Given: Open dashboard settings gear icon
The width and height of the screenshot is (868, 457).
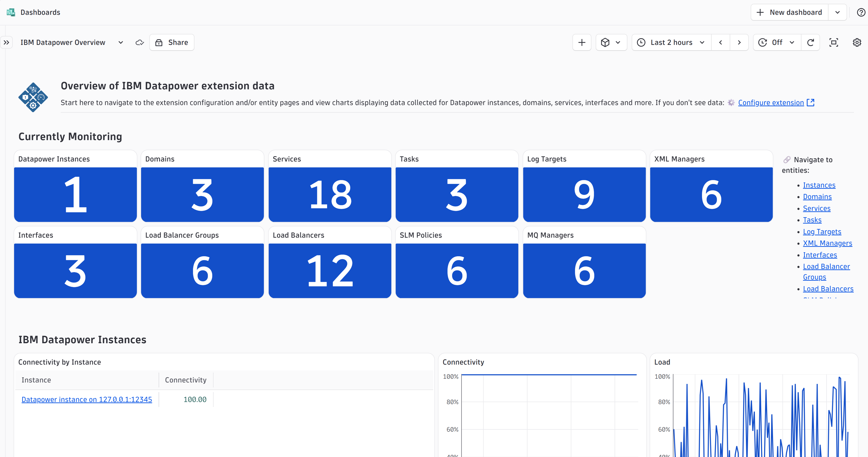Looking at the screenshot, I should tap(857, 43).
